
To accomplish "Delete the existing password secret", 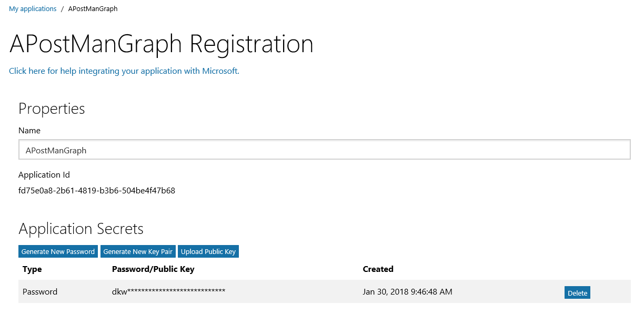I will click(x=577, y=292).
